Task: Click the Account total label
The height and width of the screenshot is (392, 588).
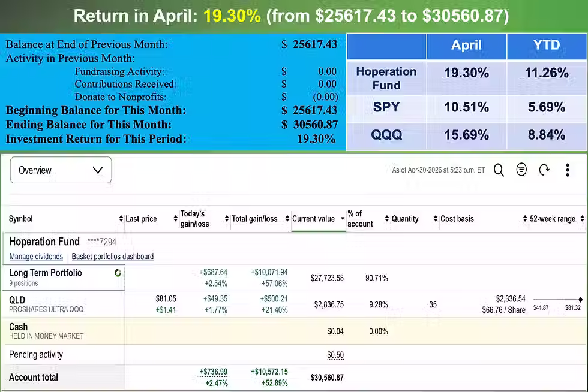Action: coord(34,378)
